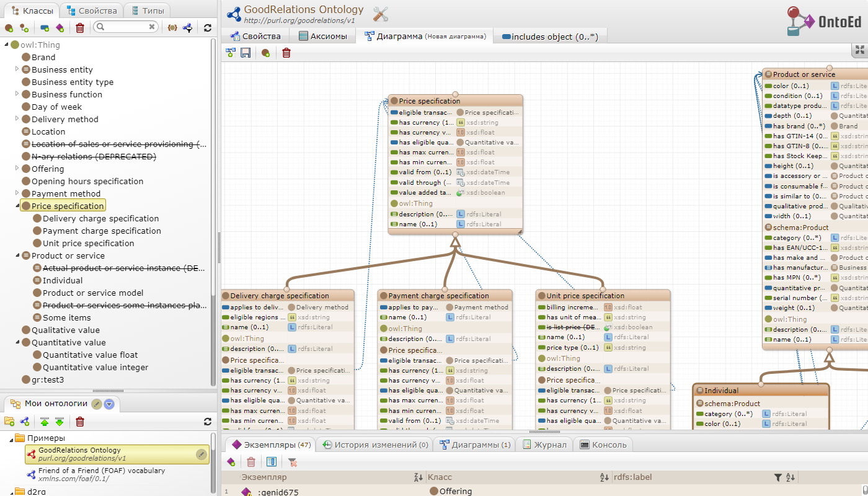This screenshot has height=496, width=868.
Task: Select the Price specification diagram node header
Action: point(456,100)
